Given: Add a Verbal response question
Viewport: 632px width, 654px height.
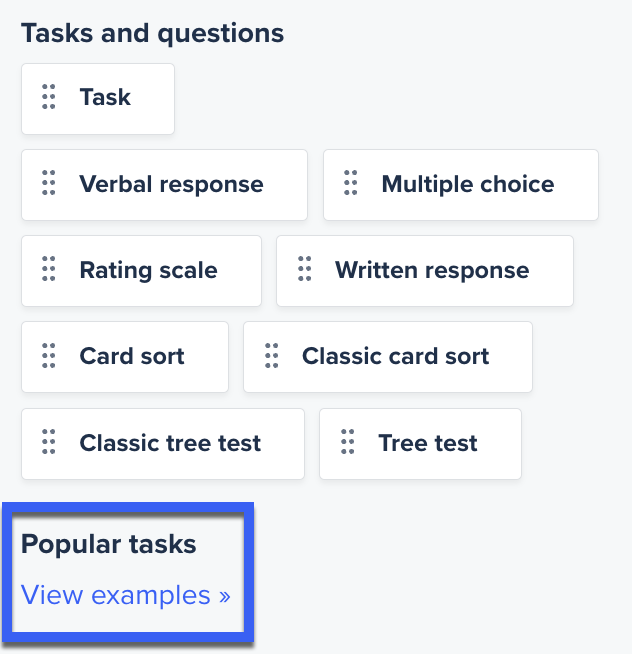Looking at the screenshot, I should [164, 185].
